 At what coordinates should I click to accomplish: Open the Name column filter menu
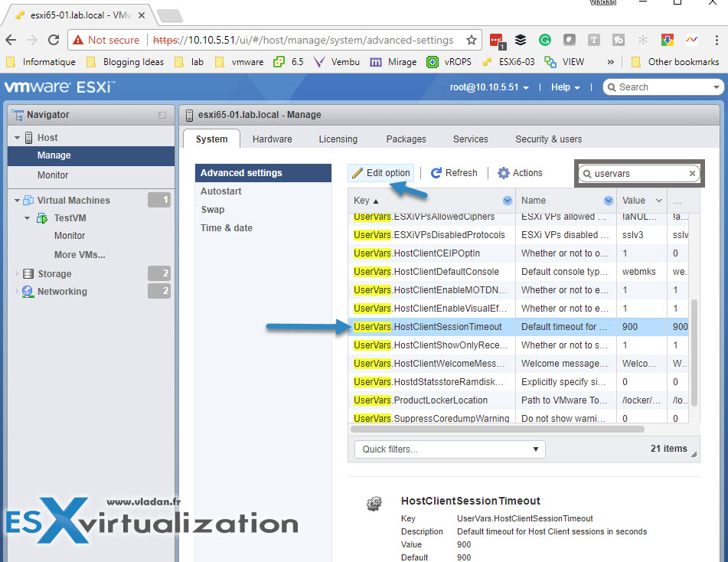609,200
